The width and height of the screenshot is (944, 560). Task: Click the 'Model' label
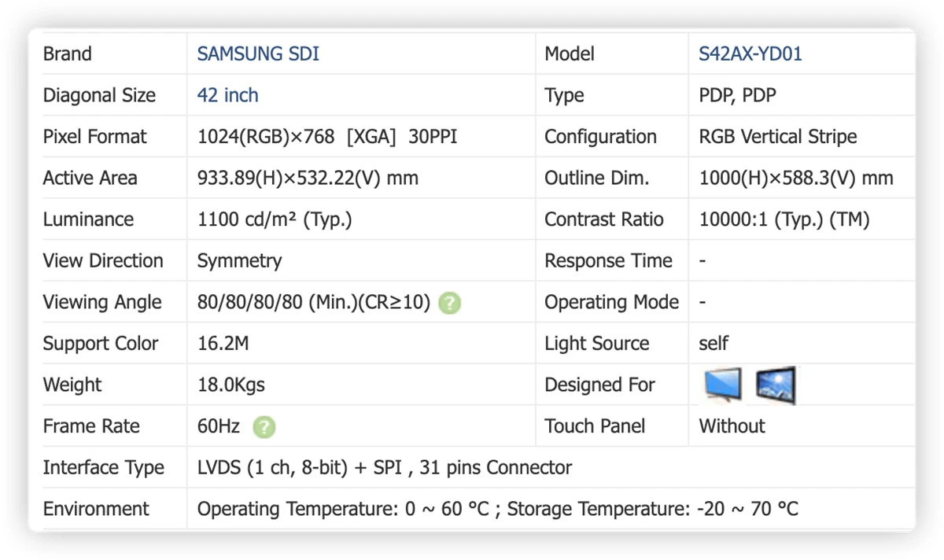[x=570, y=54]
